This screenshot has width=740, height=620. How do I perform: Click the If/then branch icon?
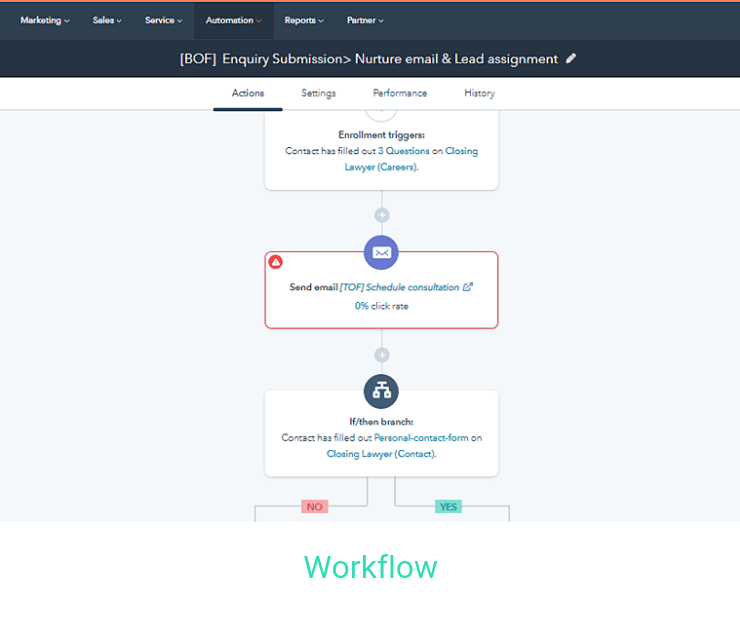pyautogui.click(x=381, y=391)
